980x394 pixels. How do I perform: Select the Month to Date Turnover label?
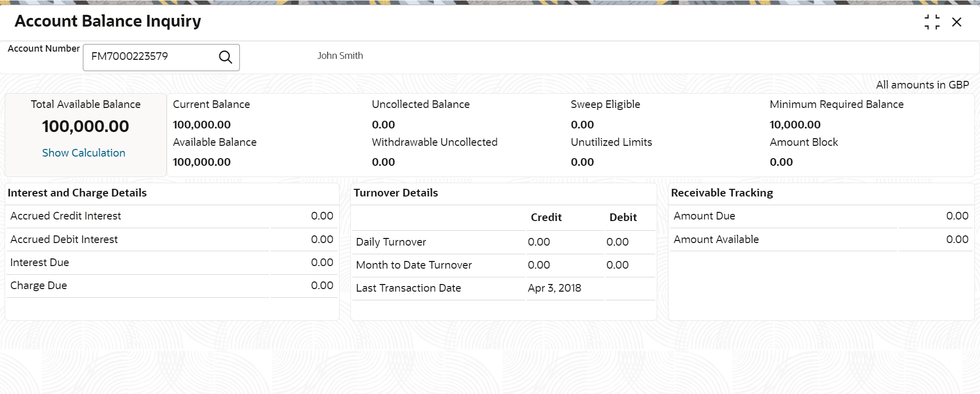(x=414, y=265)
